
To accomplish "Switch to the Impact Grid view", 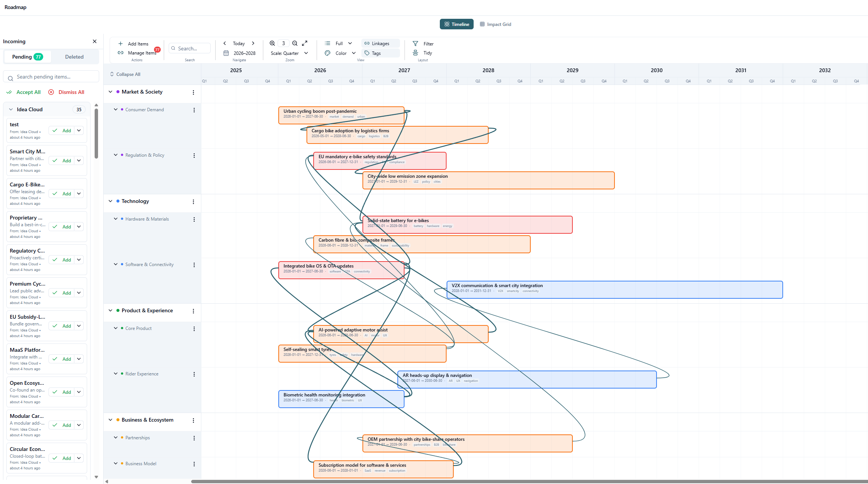I will tap(495, 24).
